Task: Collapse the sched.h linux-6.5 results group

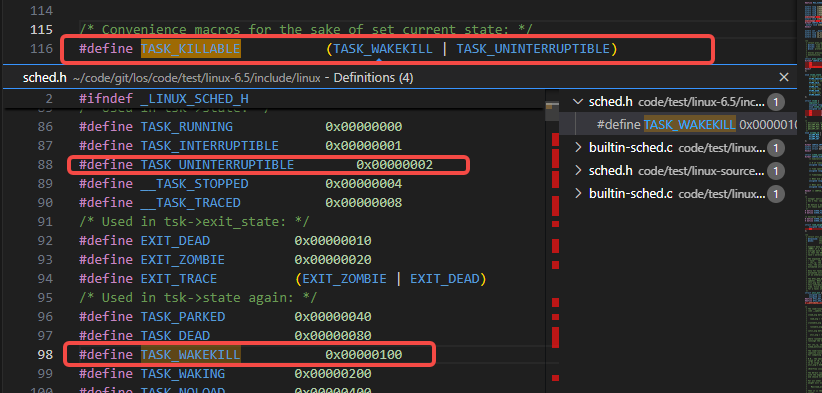Action: [x=578, y=102]
